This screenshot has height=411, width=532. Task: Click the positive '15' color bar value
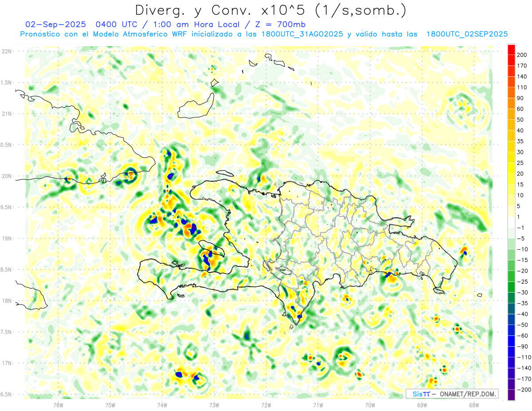pyautogui.click(x=521, y=184)
